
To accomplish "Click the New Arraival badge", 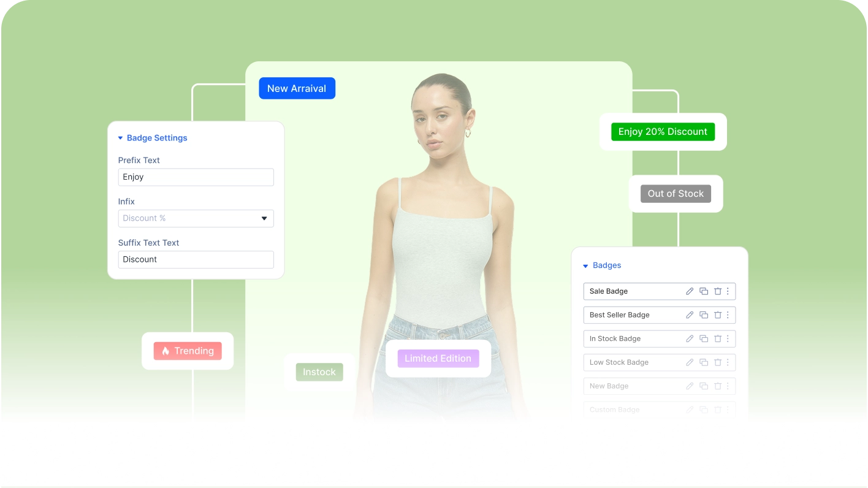I will 297,88.
